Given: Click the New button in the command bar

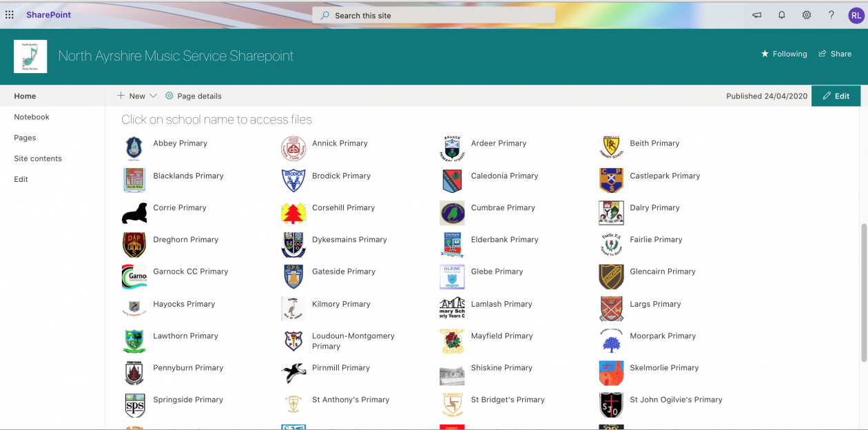Looking at the screenshot, I should 131,96.
